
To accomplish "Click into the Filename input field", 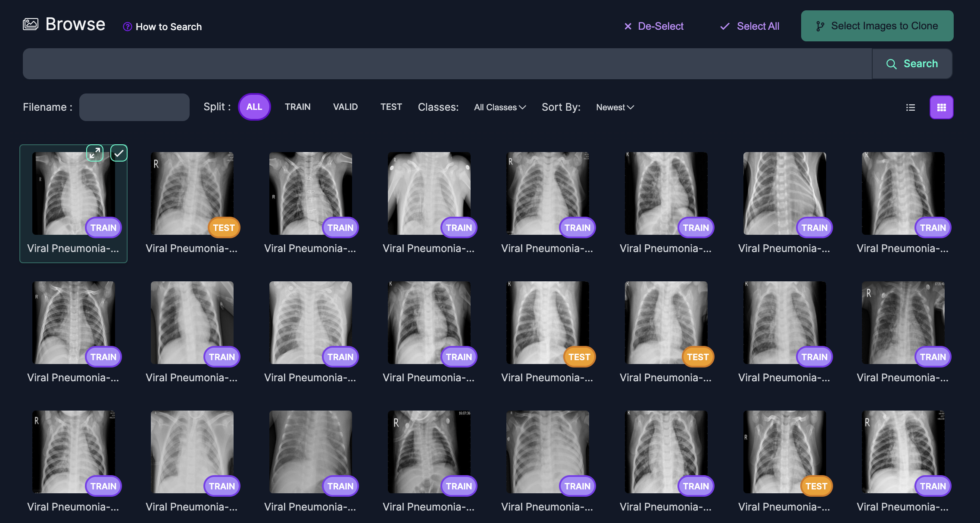I will [134, 107].
